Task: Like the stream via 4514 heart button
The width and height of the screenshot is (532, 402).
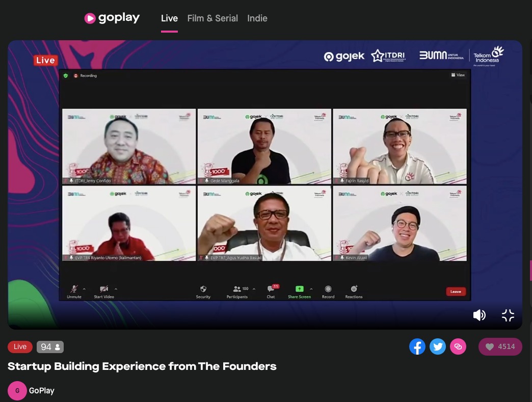Action: [x=500, y=346]
